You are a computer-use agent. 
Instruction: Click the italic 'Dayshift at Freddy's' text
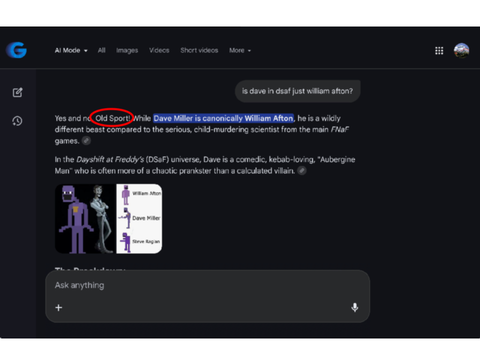coord(110,159)
